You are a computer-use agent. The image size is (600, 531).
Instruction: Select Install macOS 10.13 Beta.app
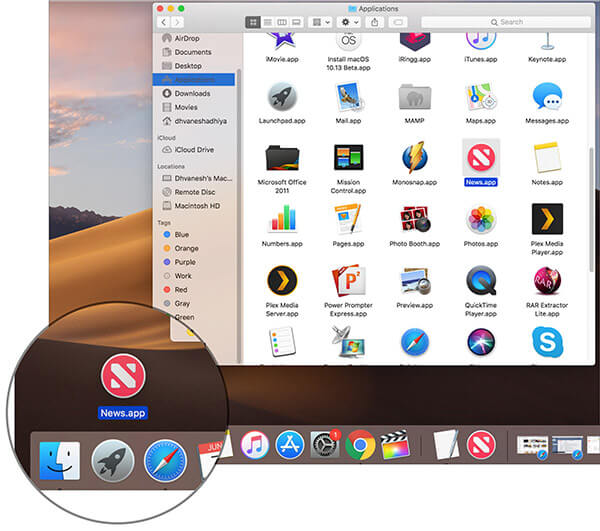click(348, 42)
